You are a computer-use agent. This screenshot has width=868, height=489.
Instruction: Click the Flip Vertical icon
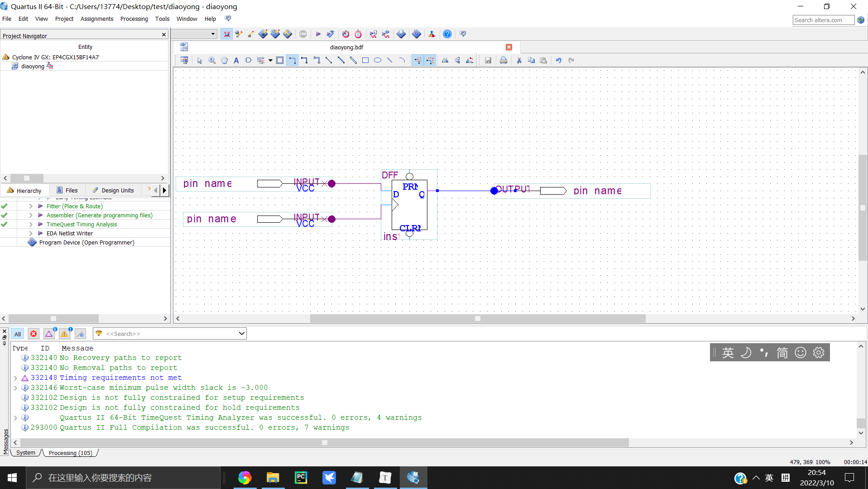coord(457,60)
